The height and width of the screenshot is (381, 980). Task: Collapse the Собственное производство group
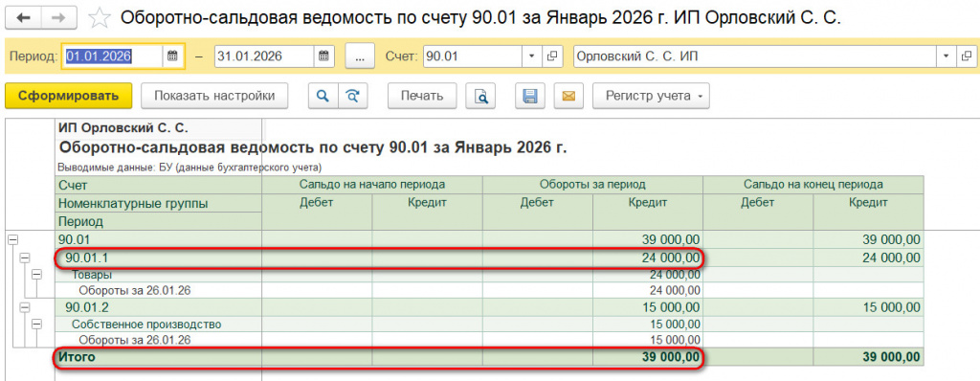tap(36, 325)
